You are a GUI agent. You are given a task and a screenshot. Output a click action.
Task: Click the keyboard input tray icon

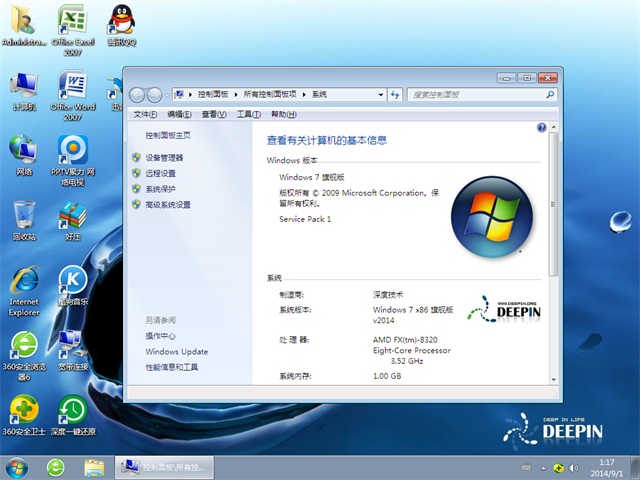click(527, 468)
